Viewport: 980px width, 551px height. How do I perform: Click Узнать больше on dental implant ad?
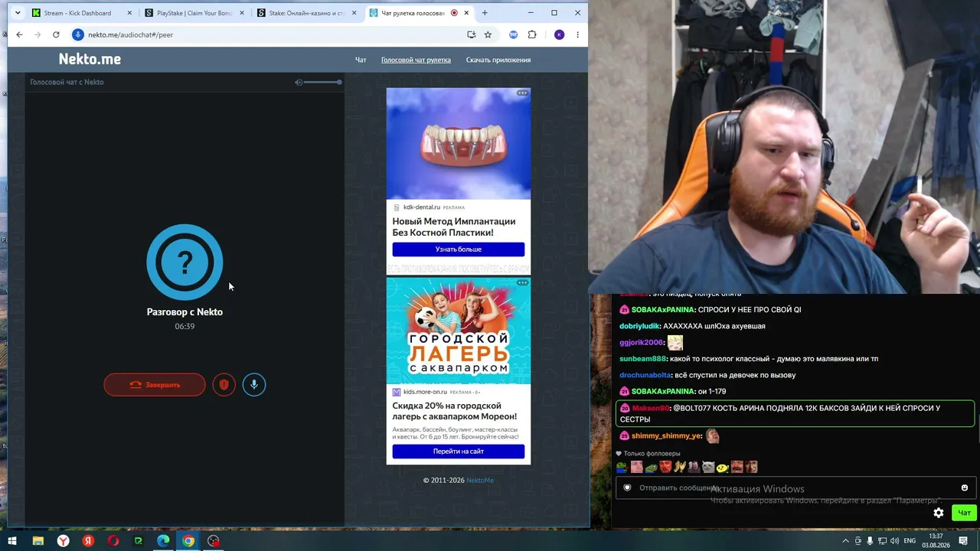point(459,249)
